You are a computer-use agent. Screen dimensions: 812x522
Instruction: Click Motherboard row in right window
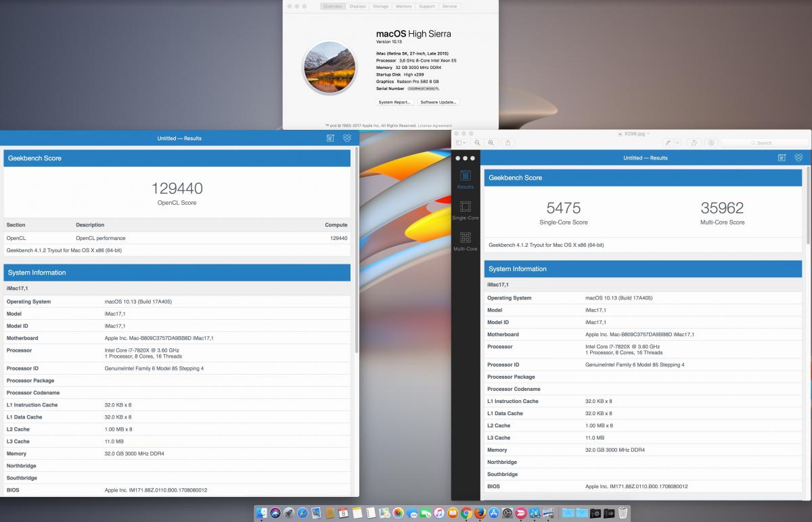click(x=644, y=334)
